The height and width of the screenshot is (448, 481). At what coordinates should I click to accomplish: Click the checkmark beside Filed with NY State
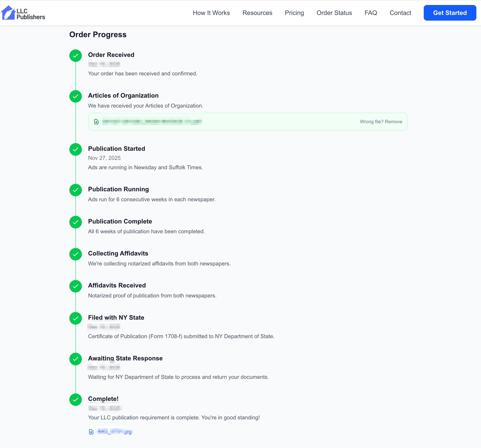75,318
